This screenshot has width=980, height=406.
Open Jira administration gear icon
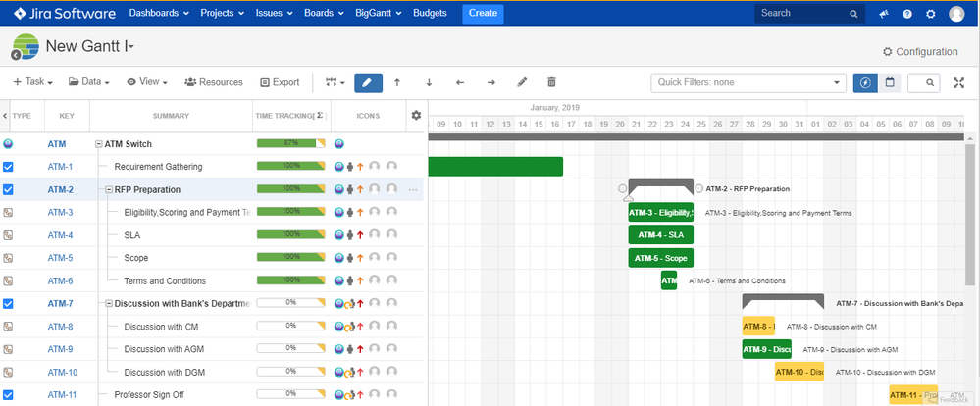[931, 14]
